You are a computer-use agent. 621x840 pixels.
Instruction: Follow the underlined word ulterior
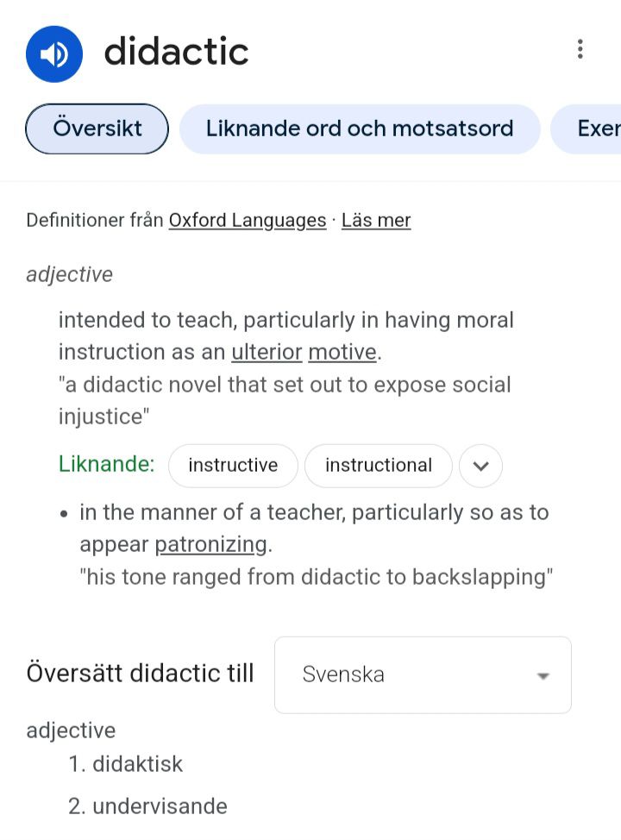(267, 352)
